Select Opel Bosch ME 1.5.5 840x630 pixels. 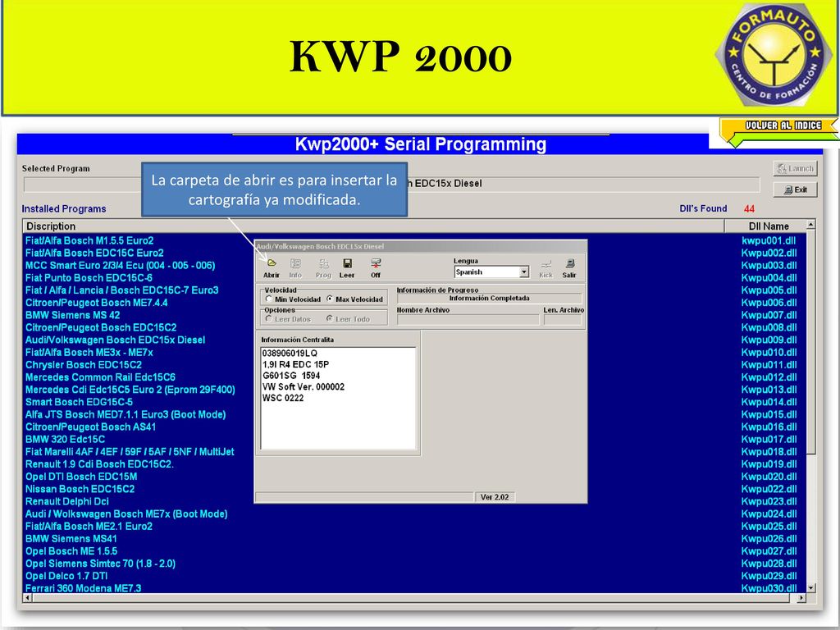click(x=71, y=550)
